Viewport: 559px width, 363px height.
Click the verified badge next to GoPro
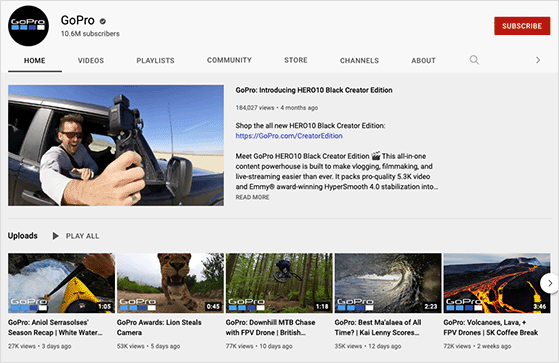[103, 21]
